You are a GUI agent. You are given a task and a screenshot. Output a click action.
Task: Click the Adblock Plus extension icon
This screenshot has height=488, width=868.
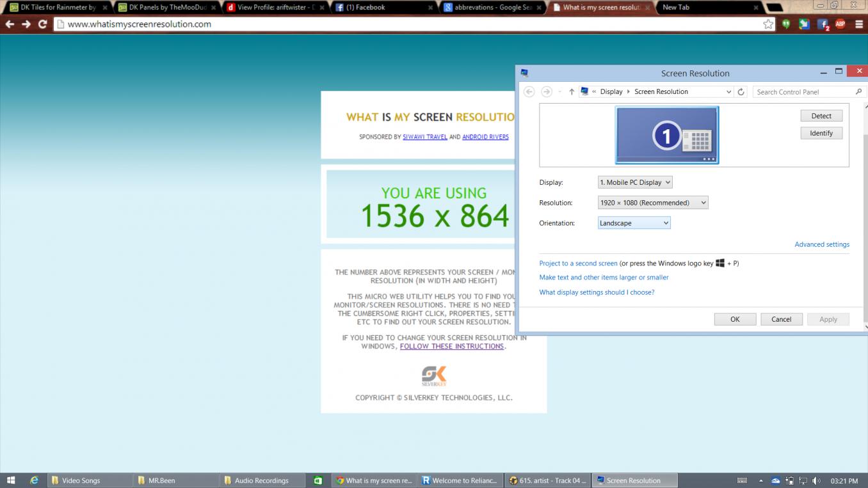coord(840,24)
